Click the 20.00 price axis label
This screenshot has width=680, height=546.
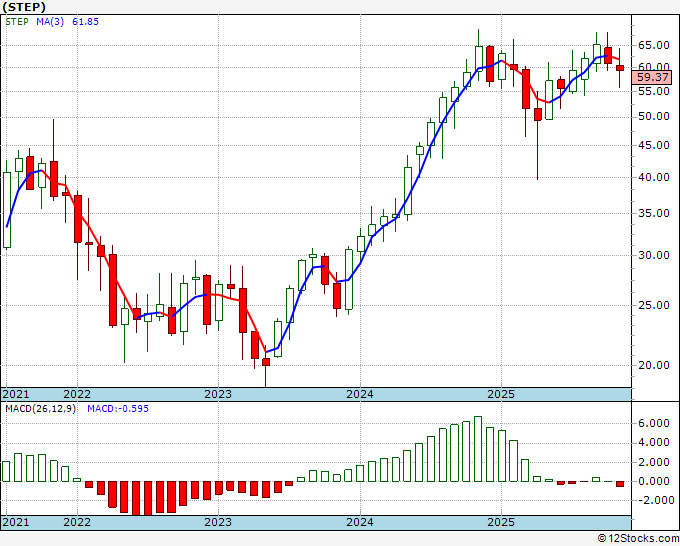(654, 365)
